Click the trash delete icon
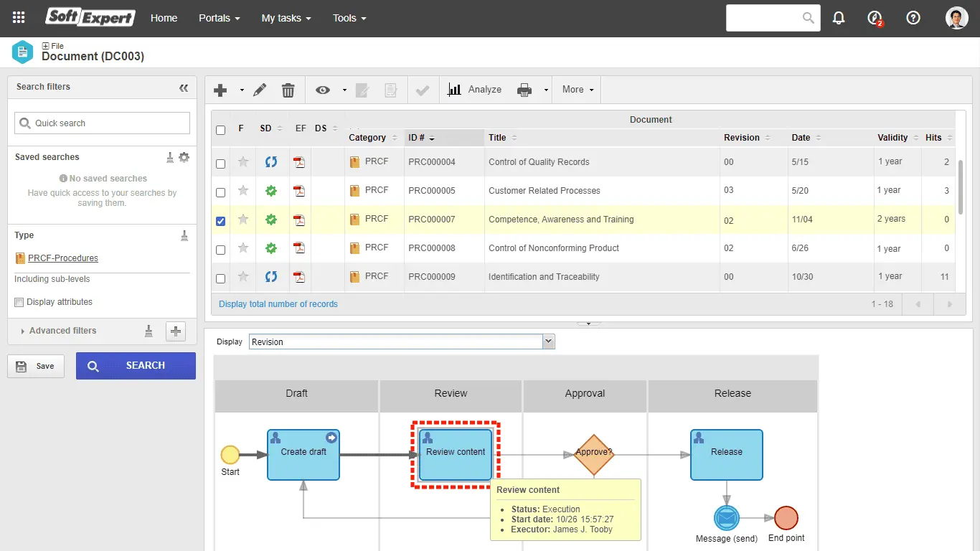980x551 pixels. [x=288, y=90]
